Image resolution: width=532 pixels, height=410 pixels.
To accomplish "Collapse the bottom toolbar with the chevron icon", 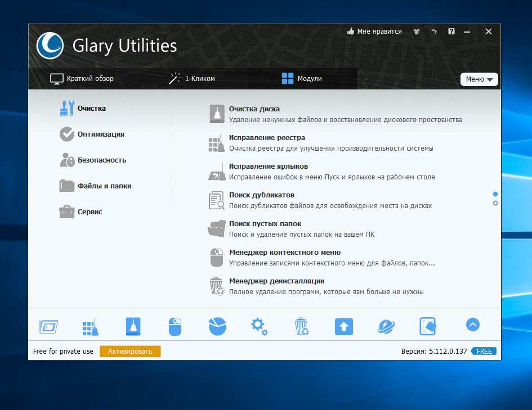I will click(472, 325).
